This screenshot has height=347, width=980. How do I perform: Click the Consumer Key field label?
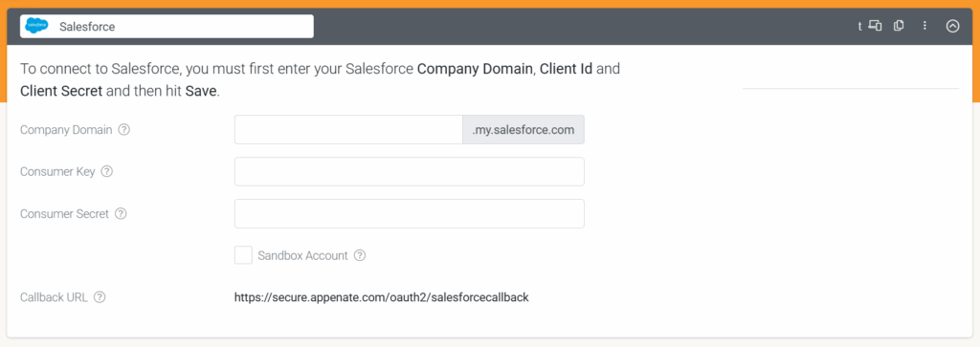(57, 172)
